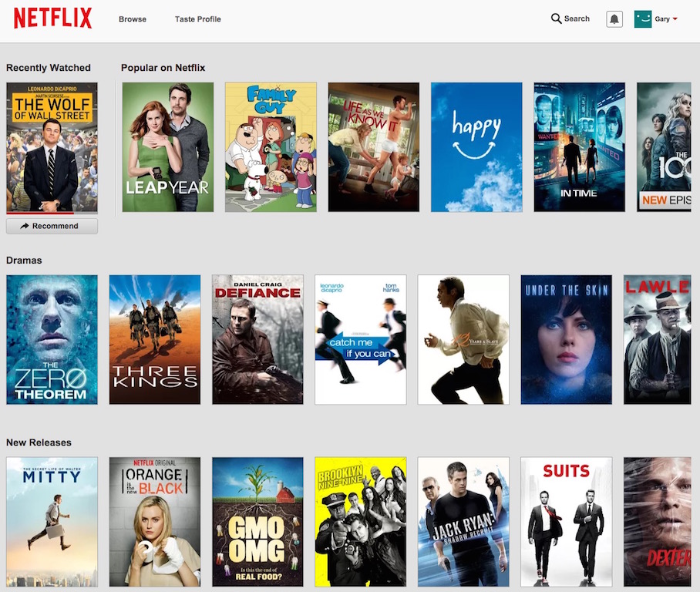Screen dimensions: 700x592
Task: Click the Netflix logo
Action: (x=52, y=18)
